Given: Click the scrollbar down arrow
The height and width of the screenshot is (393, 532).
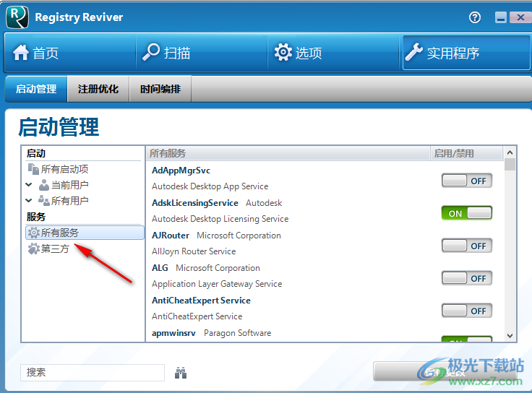Looking at the screenshot, I should [x=510, y=336].
